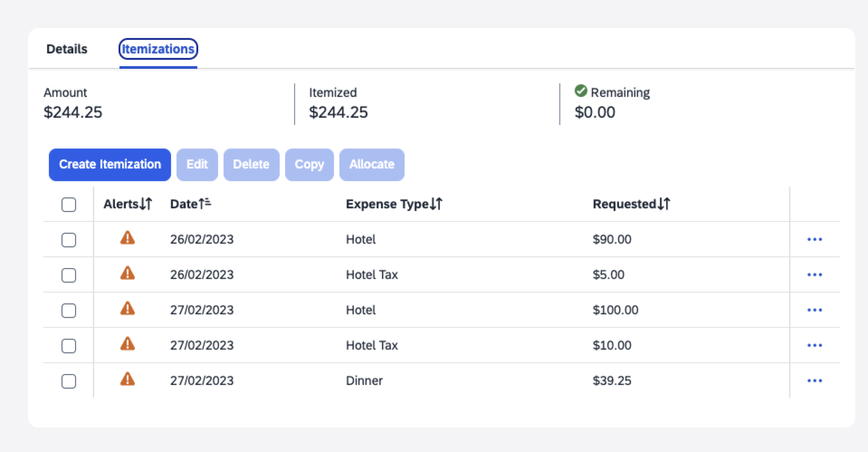
Task: Click the $39.25 requested amount
Action: pos(612,380)
